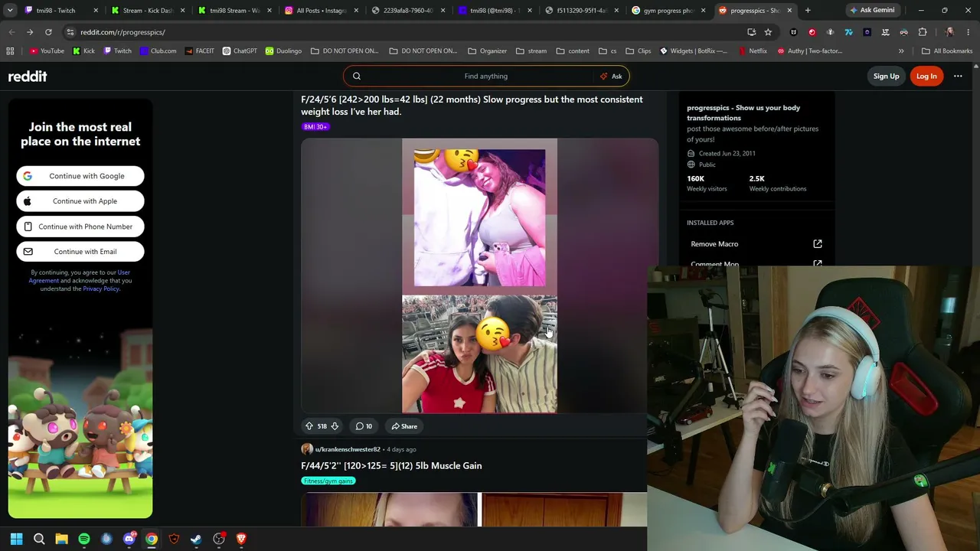
Task: Switch to the tmi98 (@tmi98) tab
Action: pyautogui.click(x=495, y=11)
